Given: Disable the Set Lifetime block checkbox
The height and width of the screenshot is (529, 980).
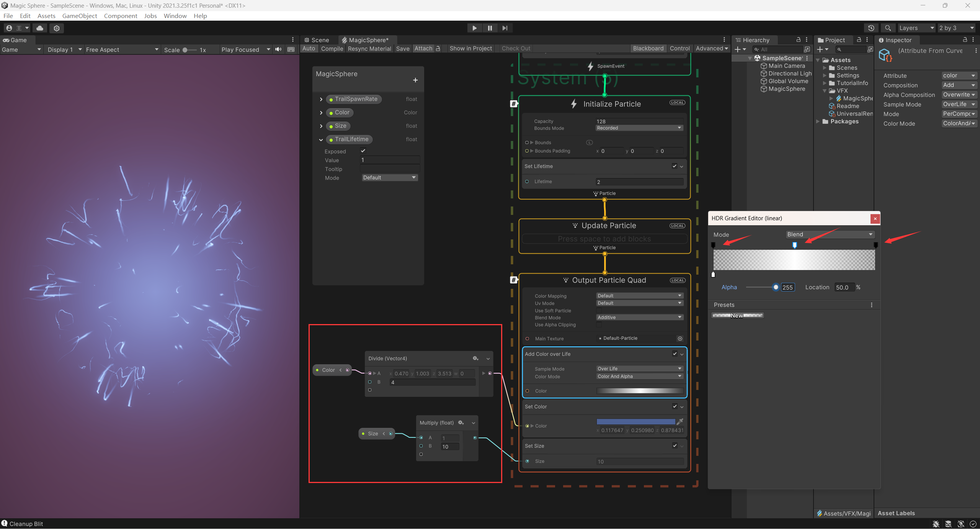Looking at the screenshot, I should [675, 166].
